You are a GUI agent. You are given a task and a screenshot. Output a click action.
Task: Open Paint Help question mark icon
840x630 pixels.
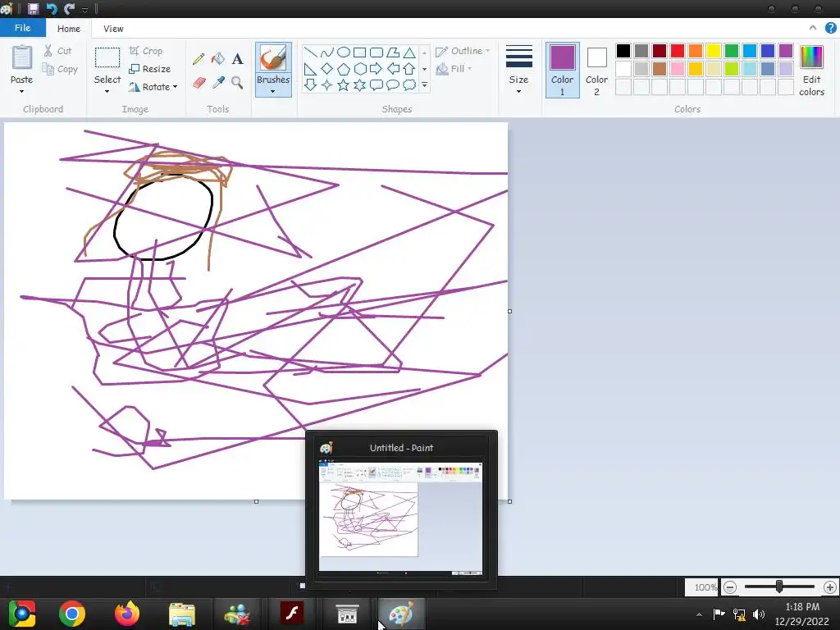[831, 28]
